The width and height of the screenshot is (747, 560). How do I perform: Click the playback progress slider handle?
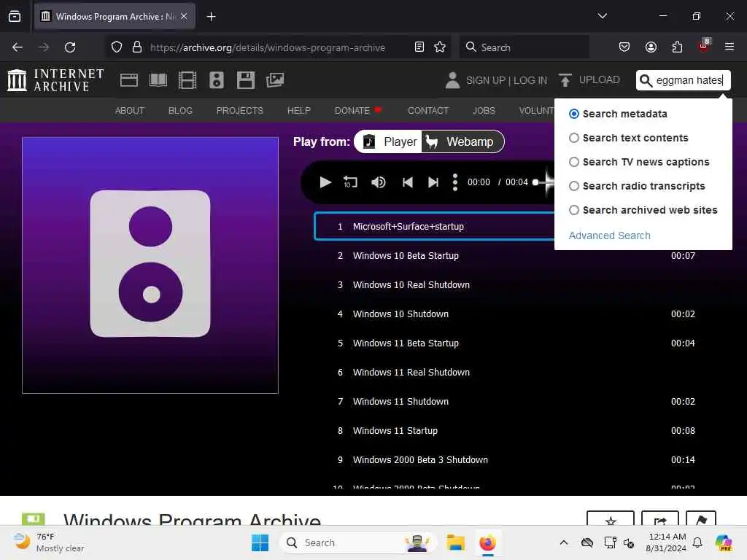click(x=535, y=182)
